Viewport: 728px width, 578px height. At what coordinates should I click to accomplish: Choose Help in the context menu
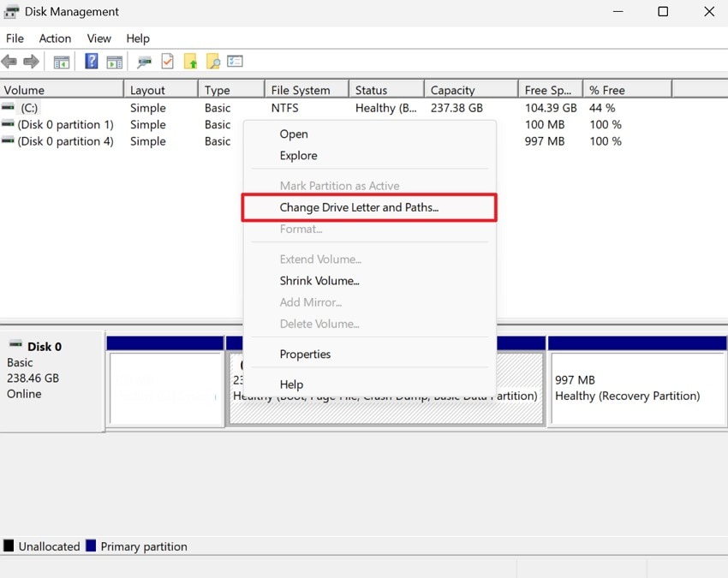370,384
